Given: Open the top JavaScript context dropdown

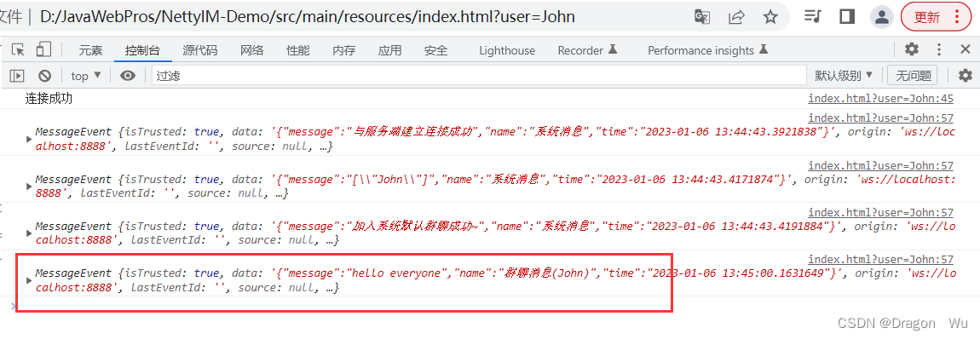Looking at the screenshot, I should pyautogui.click(x=86, y=76).
